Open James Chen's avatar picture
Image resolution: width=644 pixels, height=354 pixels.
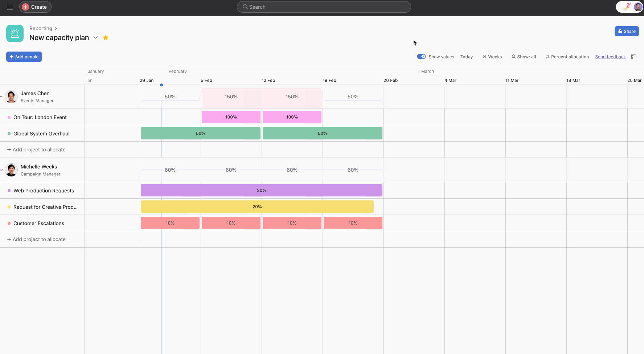[x=11, y=97]
